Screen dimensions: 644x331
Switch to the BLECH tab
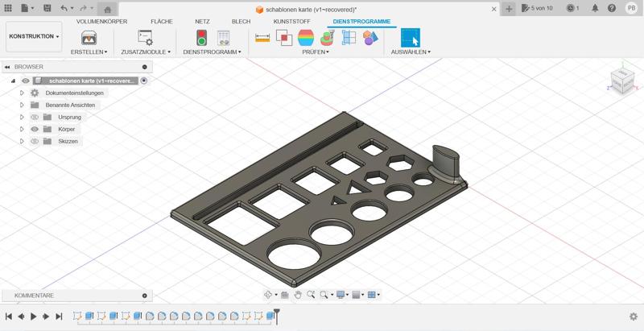[x=241, y=22]
